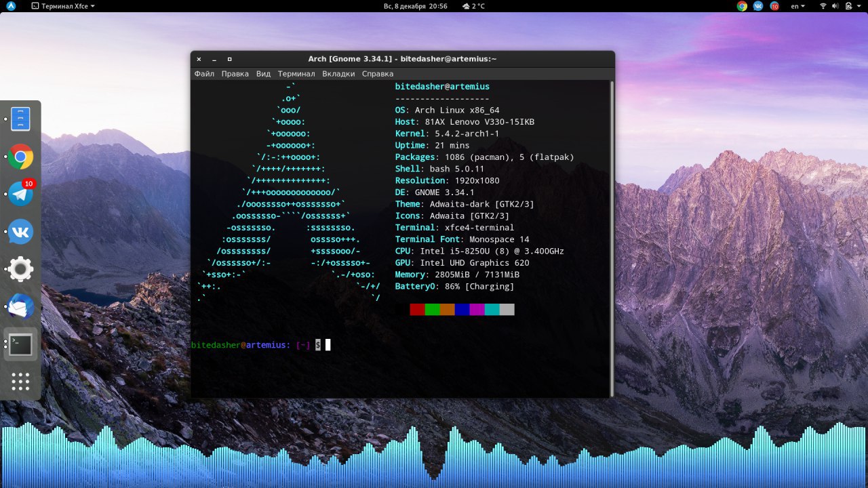Click the 'Host: 81AX Lenovo V330-15IKB' line
The height and width of the screenshot is (488, 868).
click(x=465, y=122)
